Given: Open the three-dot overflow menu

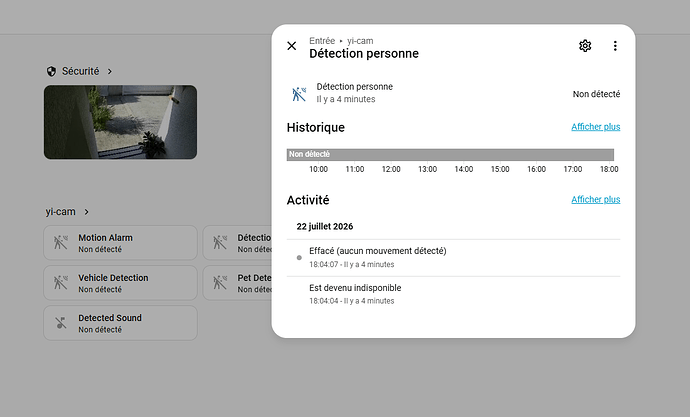Looking at the screenshot, I should click(x=615, y=46).
